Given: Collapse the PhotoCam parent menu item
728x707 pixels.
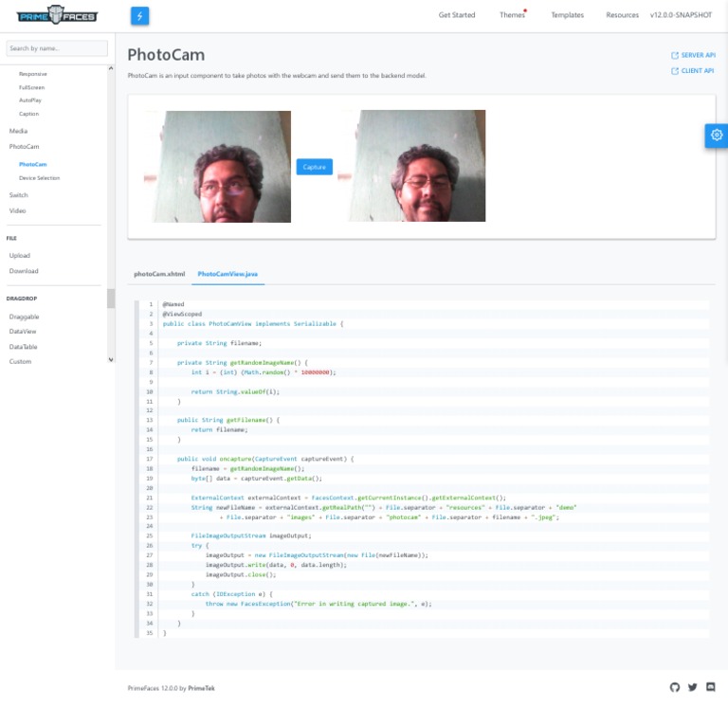Looking at the screenshot, I should click(24, 147).
